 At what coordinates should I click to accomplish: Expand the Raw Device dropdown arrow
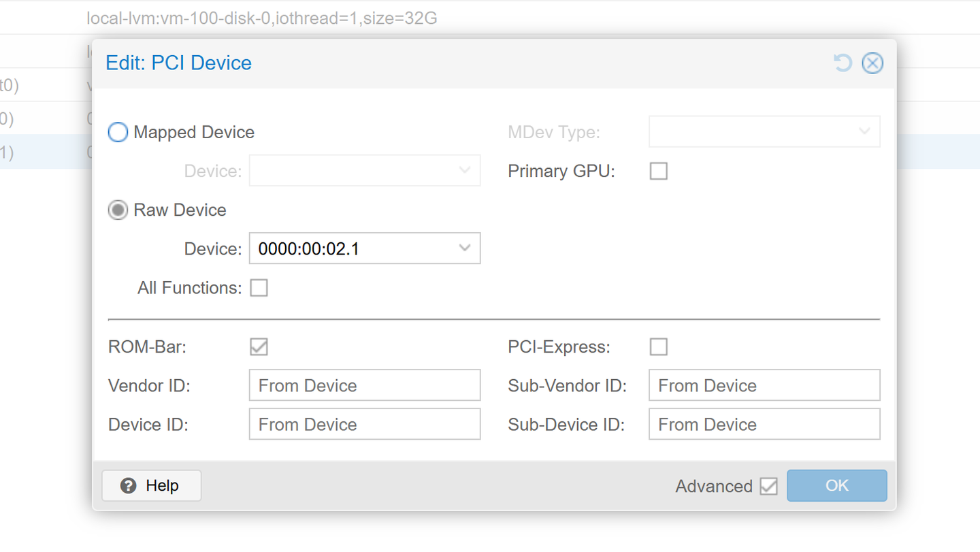(465, 248)
